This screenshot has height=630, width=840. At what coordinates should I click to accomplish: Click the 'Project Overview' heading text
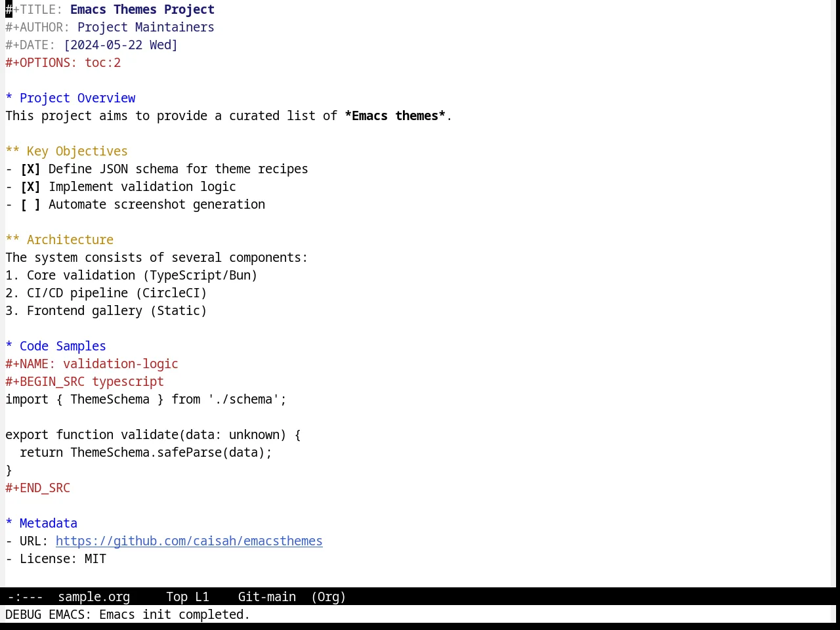[x=77, y=98]
